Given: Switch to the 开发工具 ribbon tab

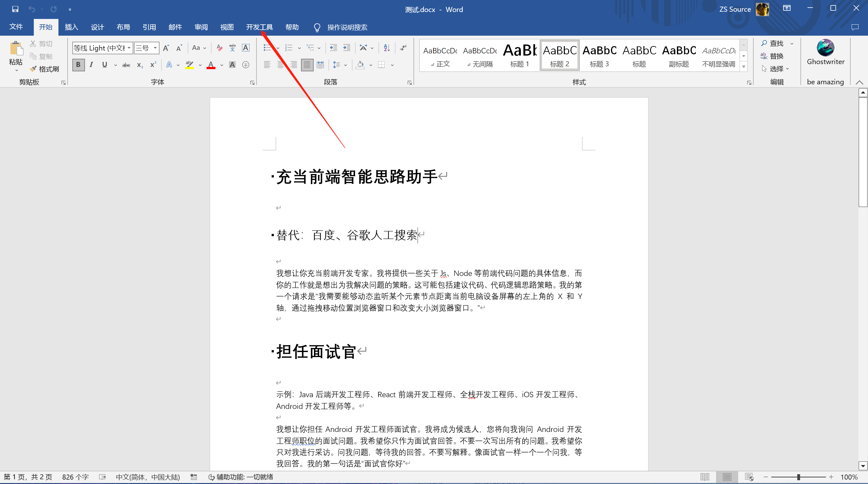Looking at the screenshot, I should pos(259,27).
